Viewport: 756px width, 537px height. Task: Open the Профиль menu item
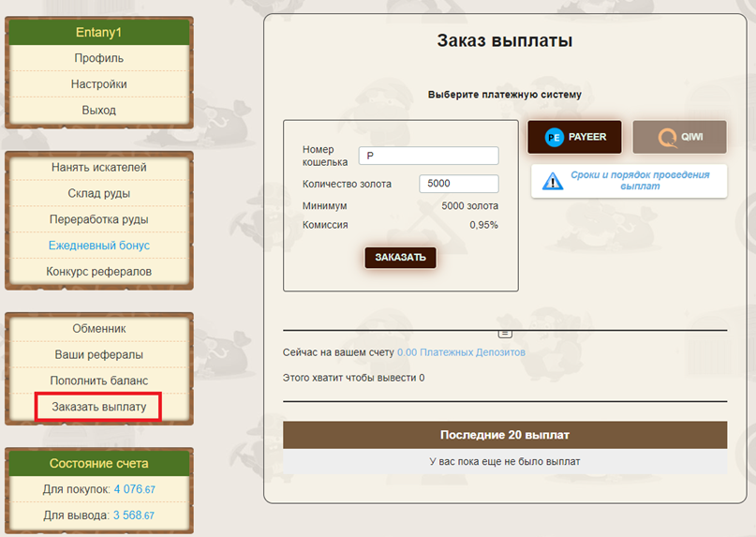click(99, 58)
